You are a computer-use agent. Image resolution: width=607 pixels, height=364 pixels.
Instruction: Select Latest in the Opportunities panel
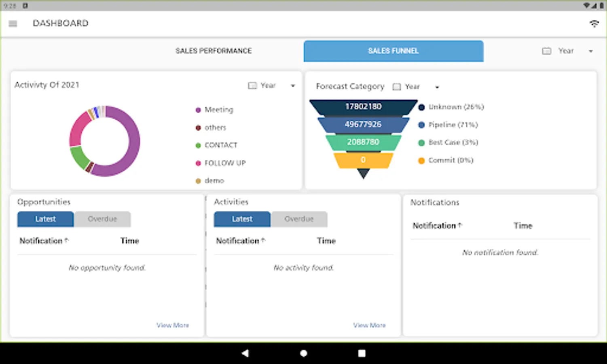coord(45,219)
